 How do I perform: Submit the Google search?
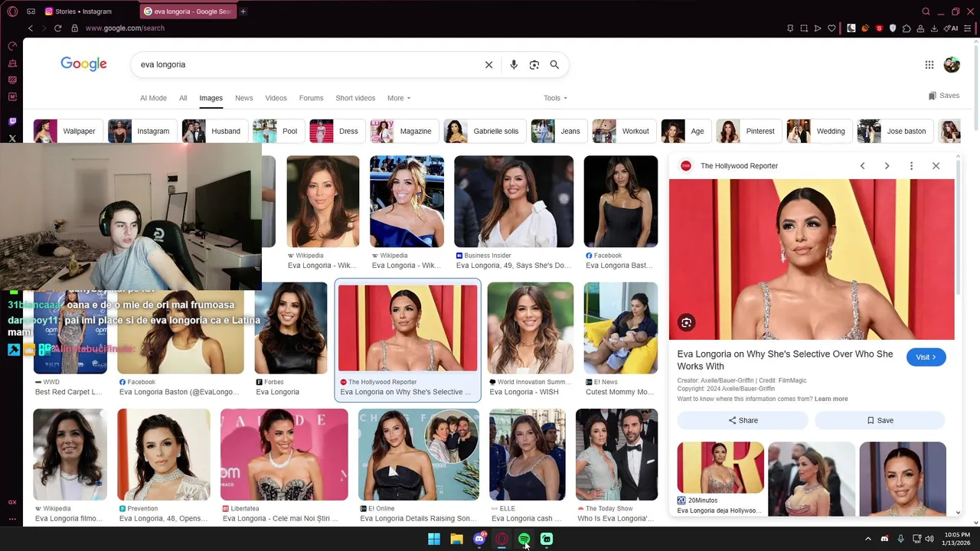tap(554, 65)
